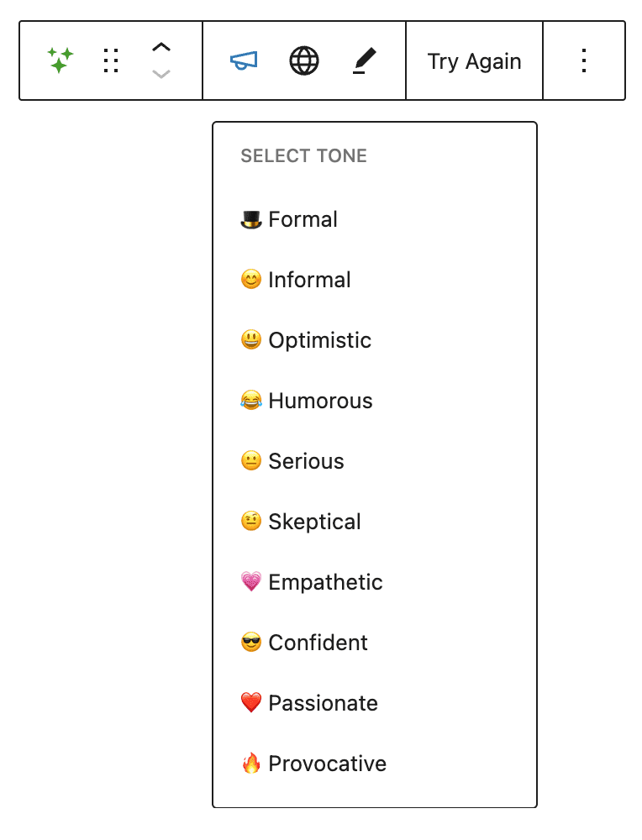Click the move block up chevron
The height and width of the screenshot is (840, 642).
coord(161,46)
